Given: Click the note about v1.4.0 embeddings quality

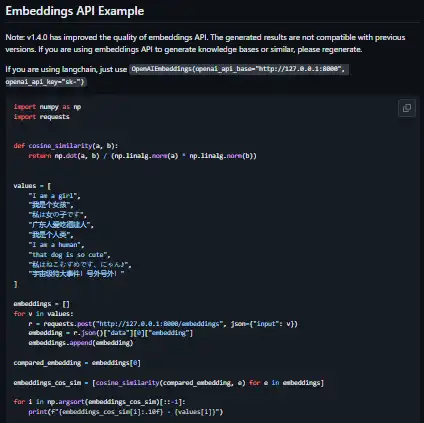Looking at the screenshot, I should 205,43.
